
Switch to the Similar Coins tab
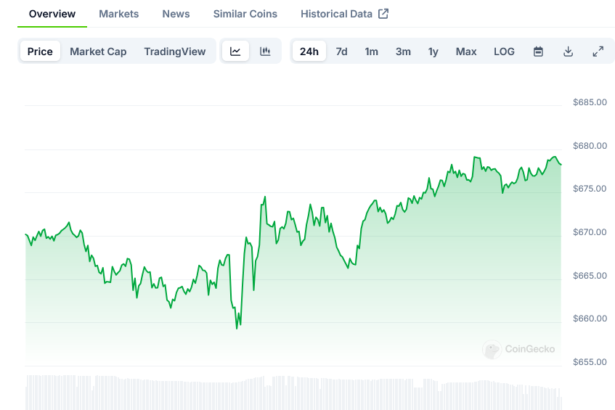(245, 14)
